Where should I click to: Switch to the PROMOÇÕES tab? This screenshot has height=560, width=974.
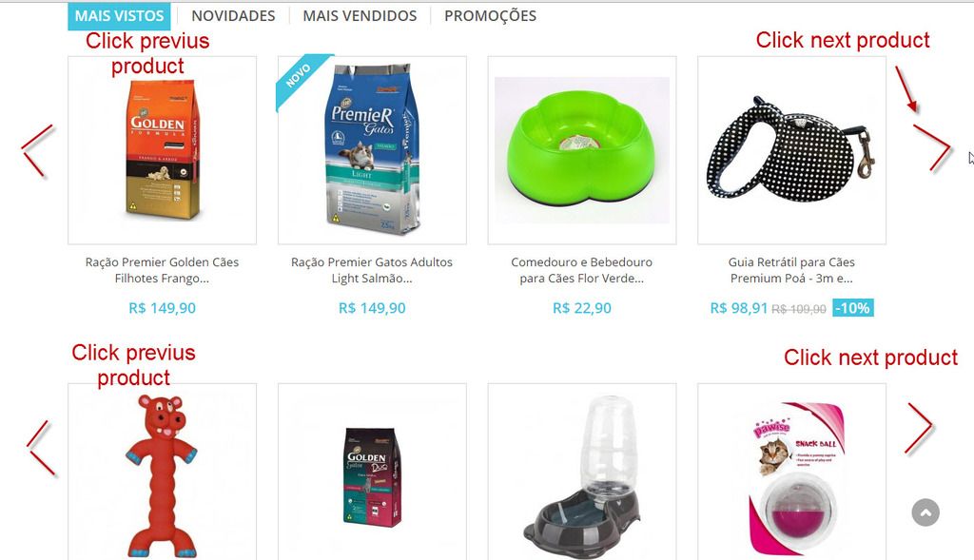coord(490,15)
